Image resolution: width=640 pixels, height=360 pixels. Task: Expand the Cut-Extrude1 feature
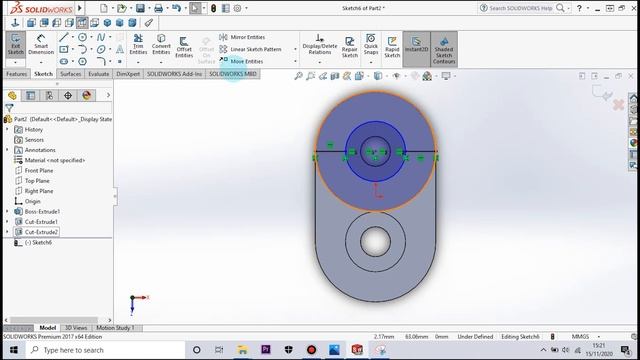pos(7,222)
